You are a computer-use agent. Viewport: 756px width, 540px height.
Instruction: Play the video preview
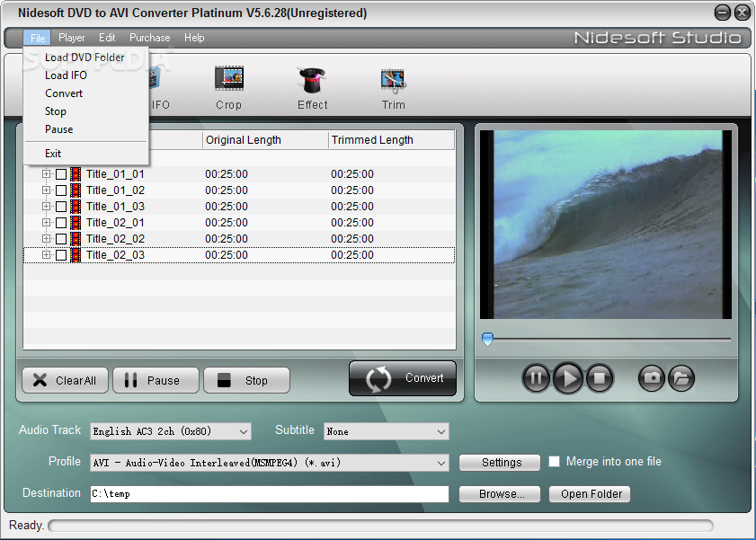click(x=568, y=378)
